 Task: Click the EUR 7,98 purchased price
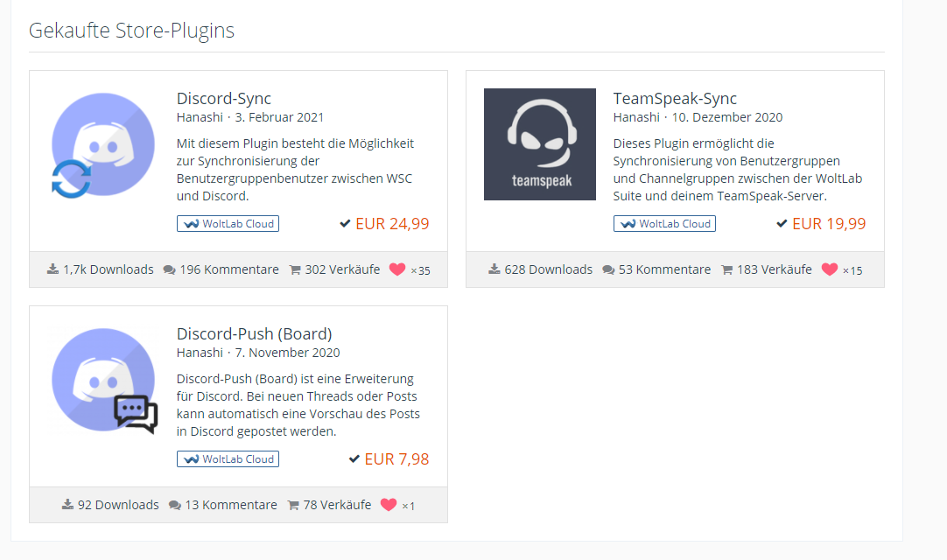(396, 459)
